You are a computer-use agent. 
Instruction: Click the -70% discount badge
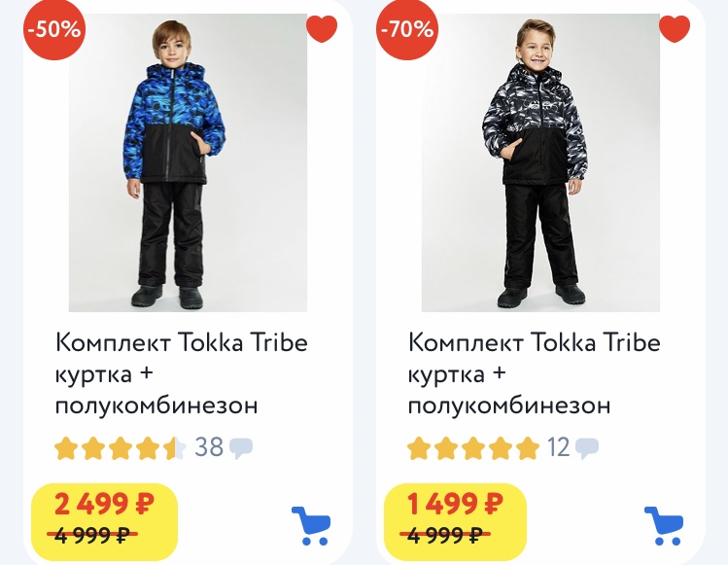(406, 29)
